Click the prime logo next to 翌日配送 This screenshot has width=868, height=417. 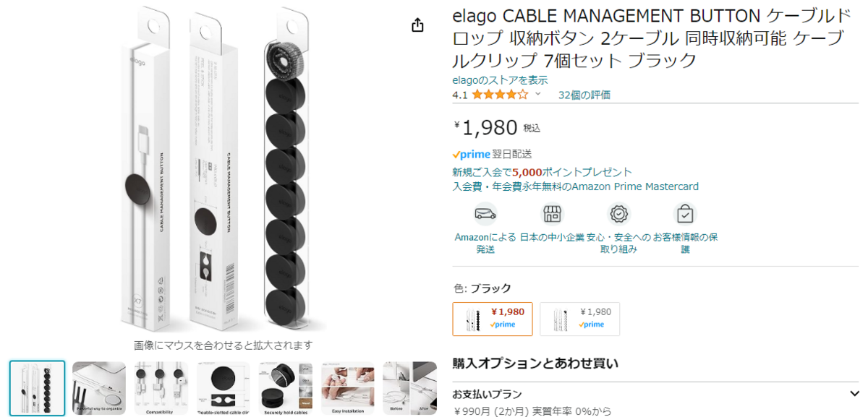click(x=471, y=155)
